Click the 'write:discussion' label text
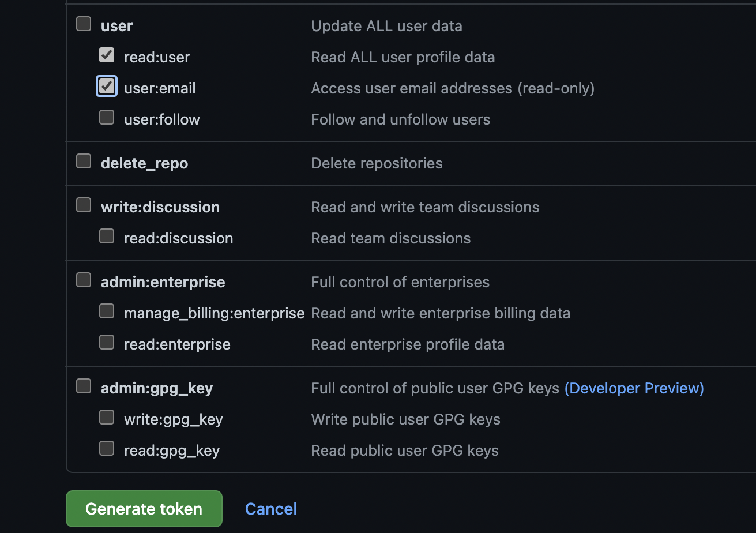The height and width of the screenshot is (533, 756). (160, 207)
